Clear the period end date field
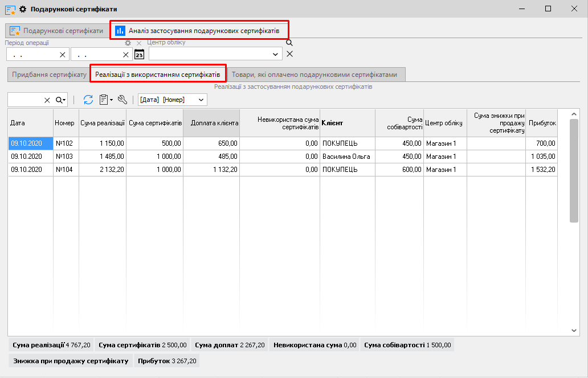 click(126, 54)
